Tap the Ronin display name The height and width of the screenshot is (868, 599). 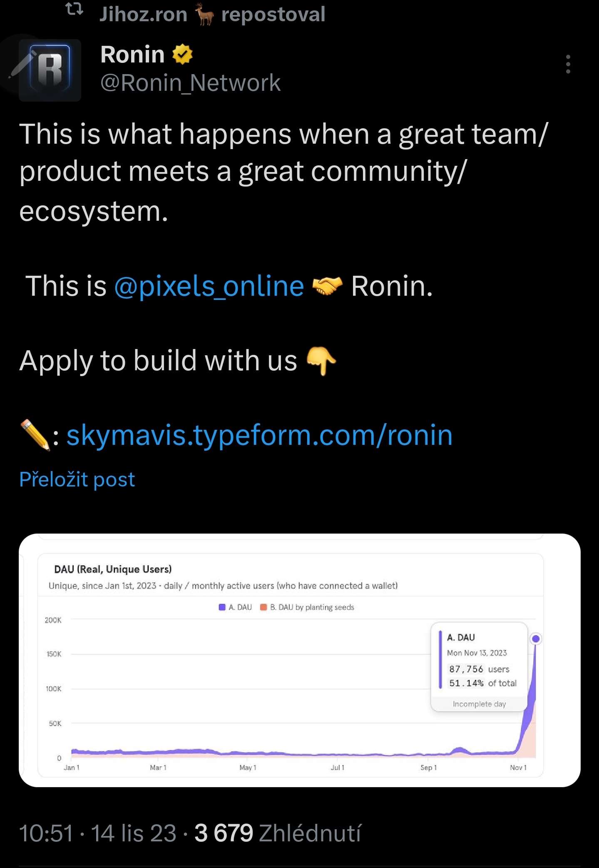132,55
